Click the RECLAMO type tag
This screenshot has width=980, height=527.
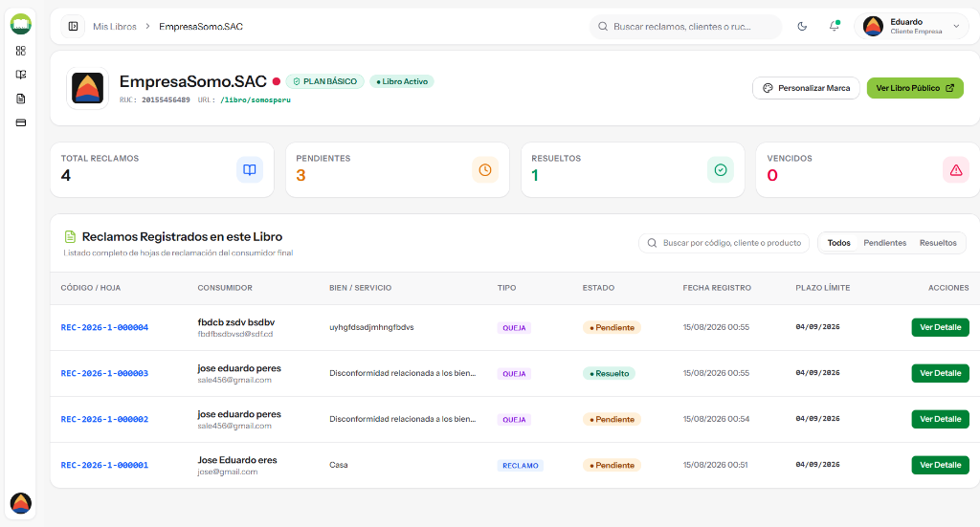tap(521, 466)
